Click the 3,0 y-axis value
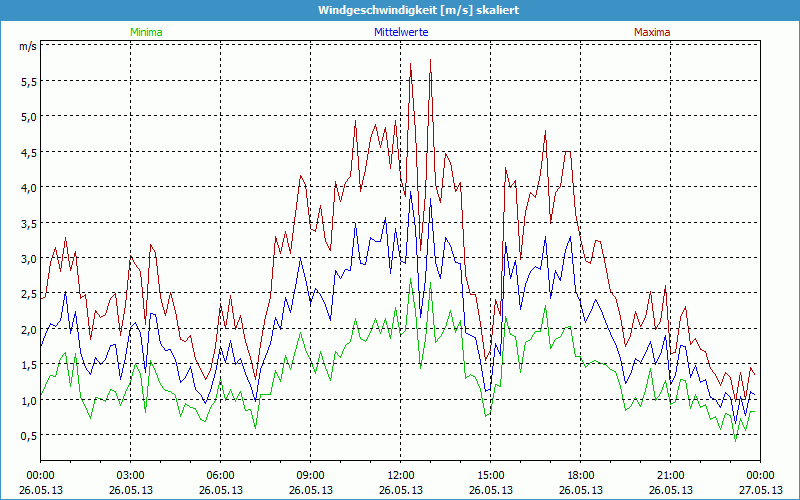 [x=28, y=258]
